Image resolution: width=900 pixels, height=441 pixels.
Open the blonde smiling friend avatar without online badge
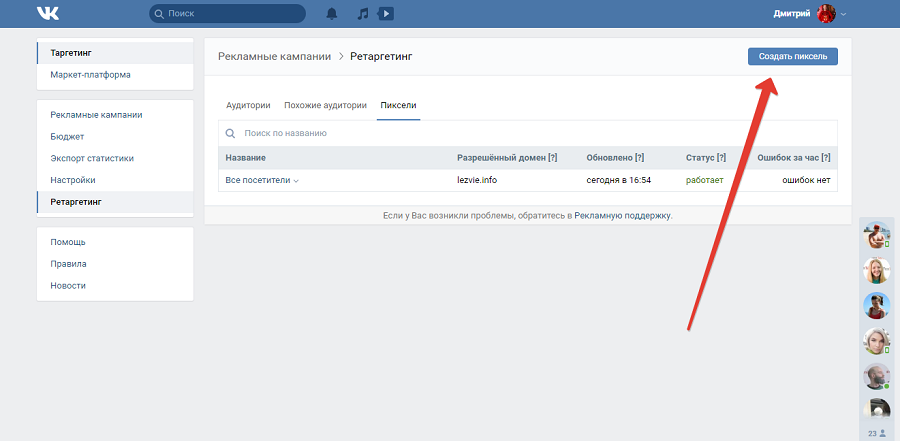point(876,270)
